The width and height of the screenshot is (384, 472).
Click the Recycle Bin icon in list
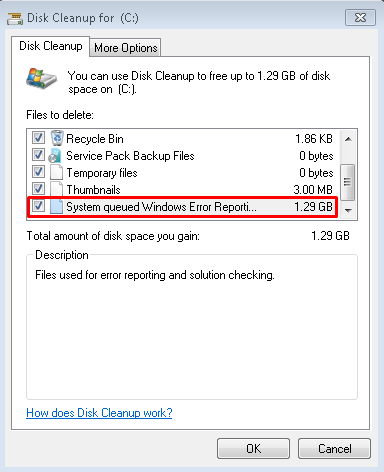pyautogui.click(x=57, y=138)
